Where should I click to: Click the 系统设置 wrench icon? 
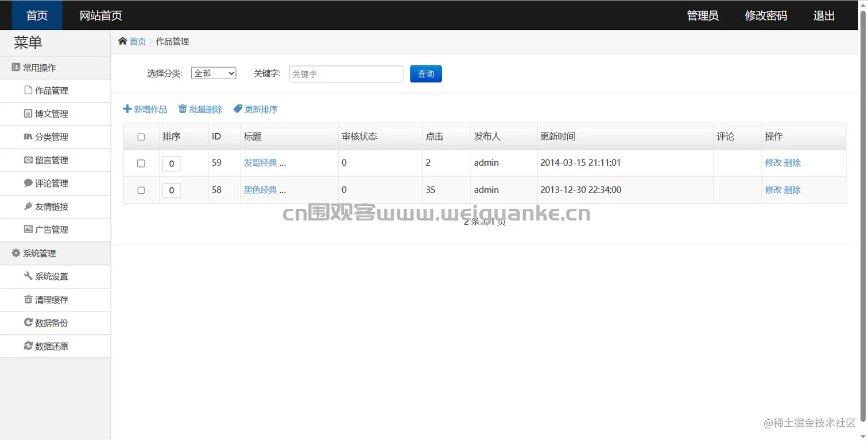[28, 276]
